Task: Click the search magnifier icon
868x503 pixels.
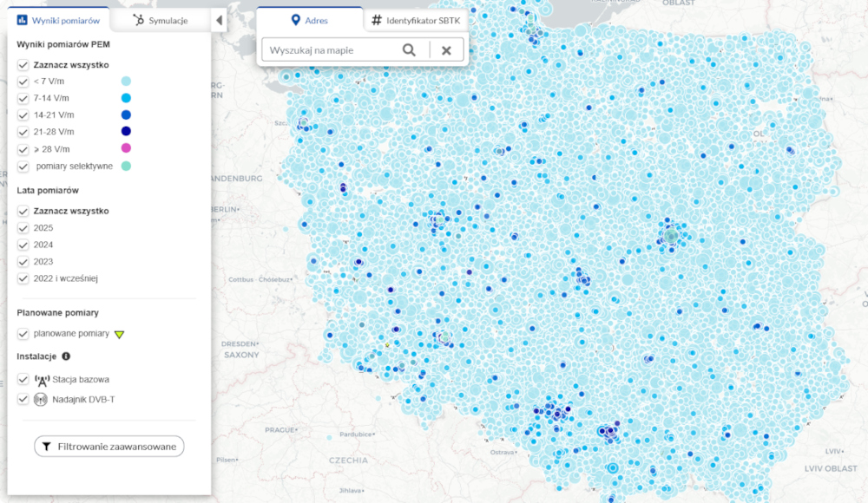Action: tap(408, 49)
